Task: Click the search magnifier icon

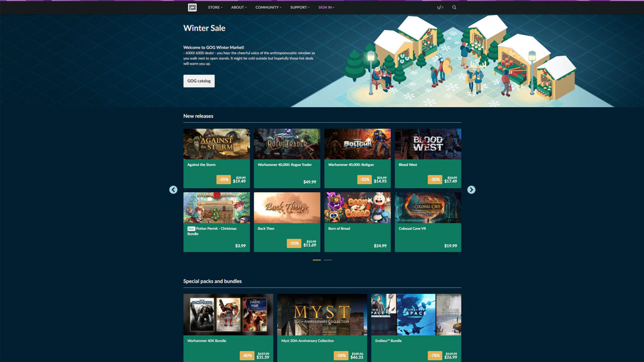Action: 454,7
